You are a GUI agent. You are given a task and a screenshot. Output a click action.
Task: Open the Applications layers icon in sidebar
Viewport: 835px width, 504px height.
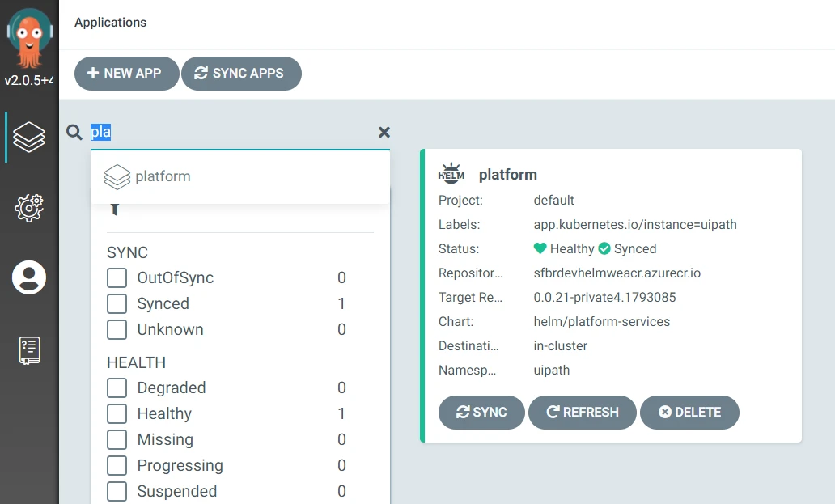tap(29, 137)
